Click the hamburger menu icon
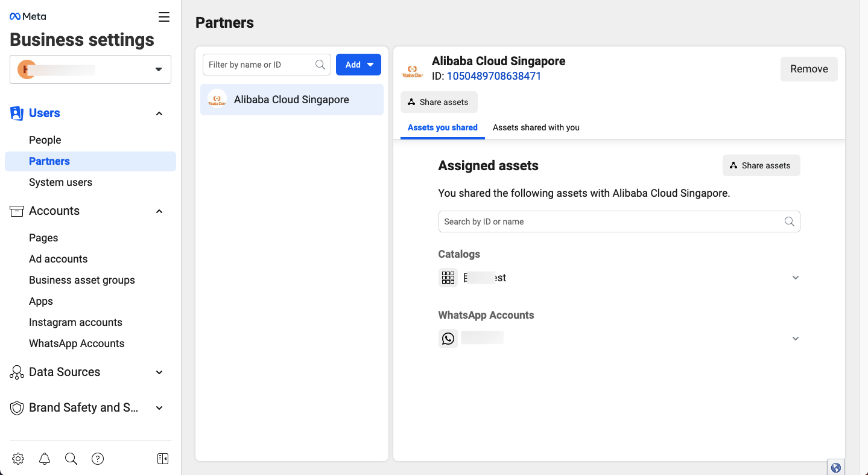 [x=164, y=17]
